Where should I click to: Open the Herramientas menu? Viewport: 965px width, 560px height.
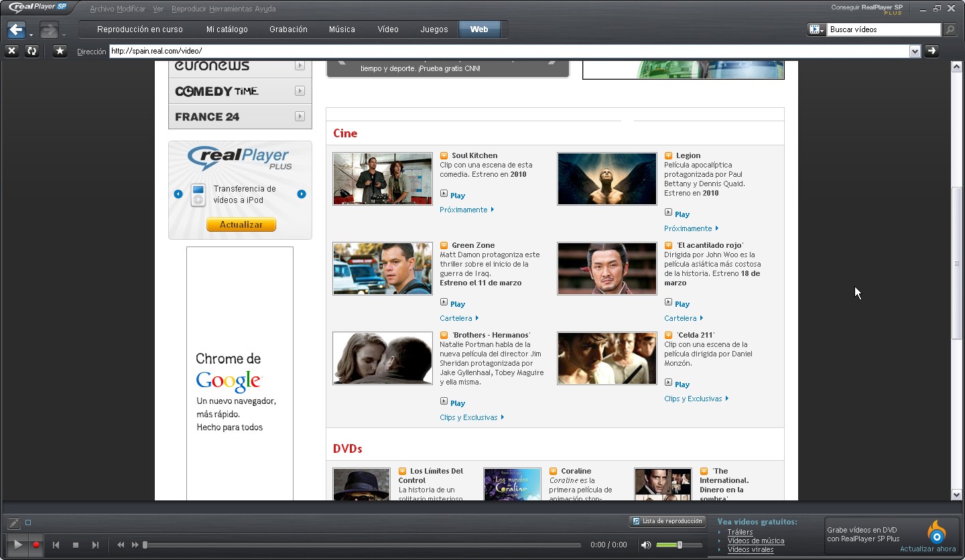click(x=231, y=9)
